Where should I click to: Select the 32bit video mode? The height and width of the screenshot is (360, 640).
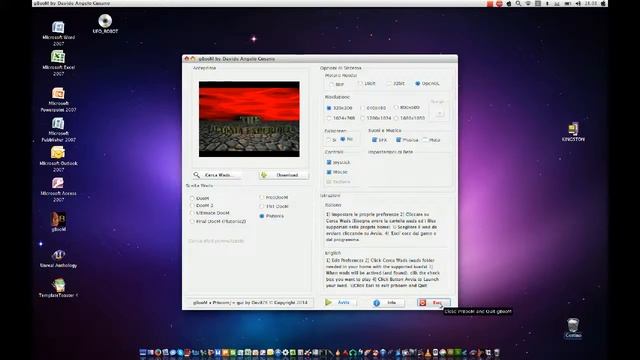coord(389,83)
